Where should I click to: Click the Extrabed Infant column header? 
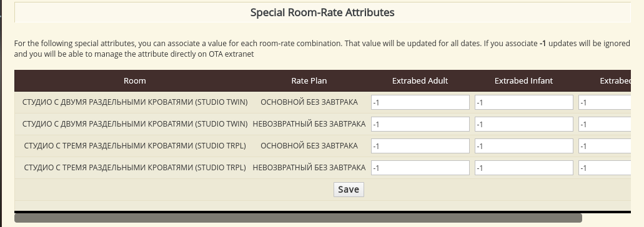click(523, 80)
